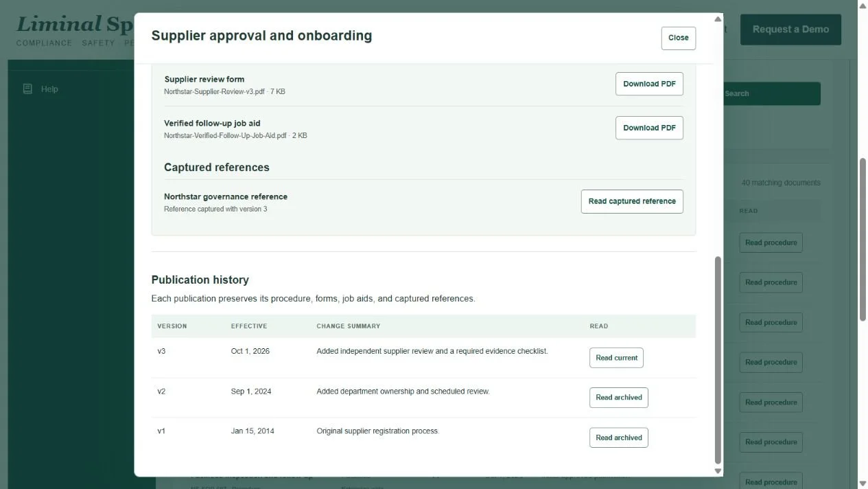
Task: Click the VERSION column header
Action: pyautogui.click(x=172, y=326)
